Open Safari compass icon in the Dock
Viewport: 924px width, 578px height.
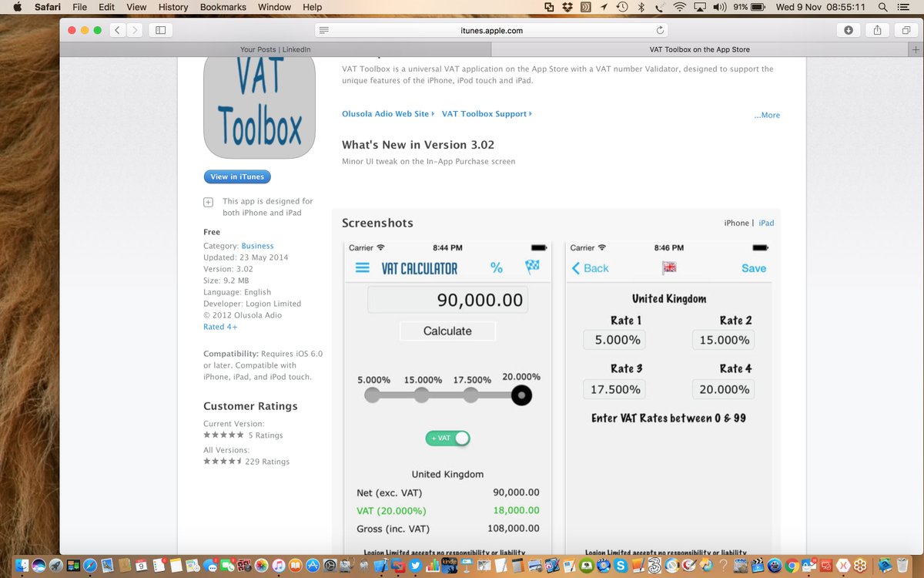90,565
